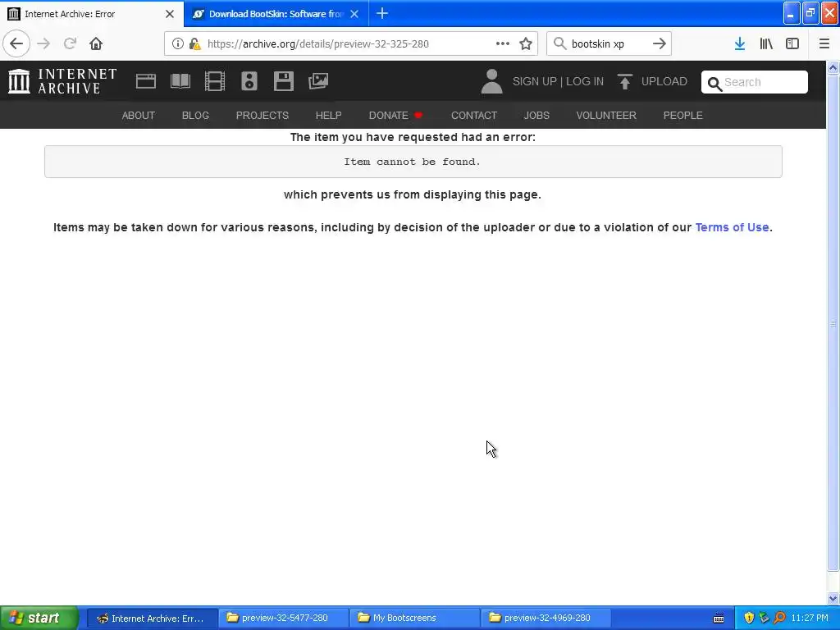Screen dimensions: 840x630
Task: Open the VOLUNTEER menu item
Action: click(606, 115)
